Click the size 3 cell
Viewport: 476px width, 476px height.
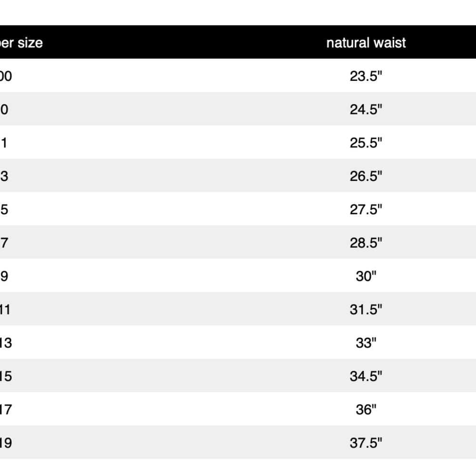click(x=4, y=177)
